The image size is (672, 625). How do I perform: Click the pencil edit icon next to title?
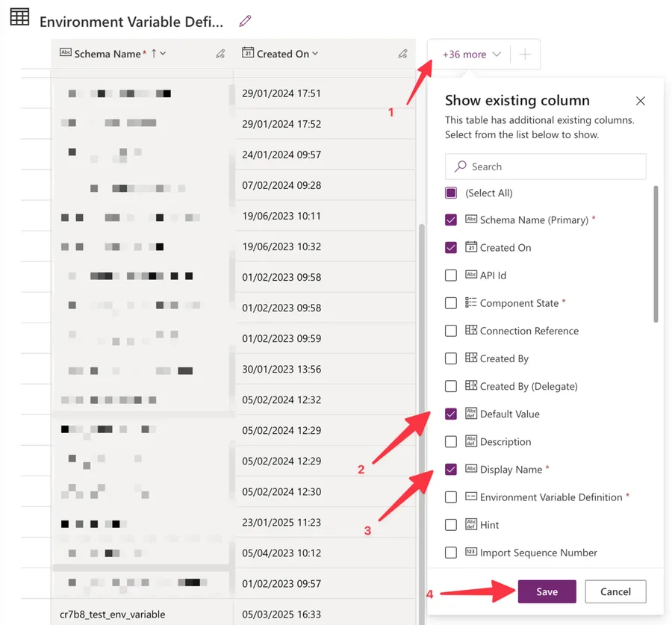click(245, 21)
